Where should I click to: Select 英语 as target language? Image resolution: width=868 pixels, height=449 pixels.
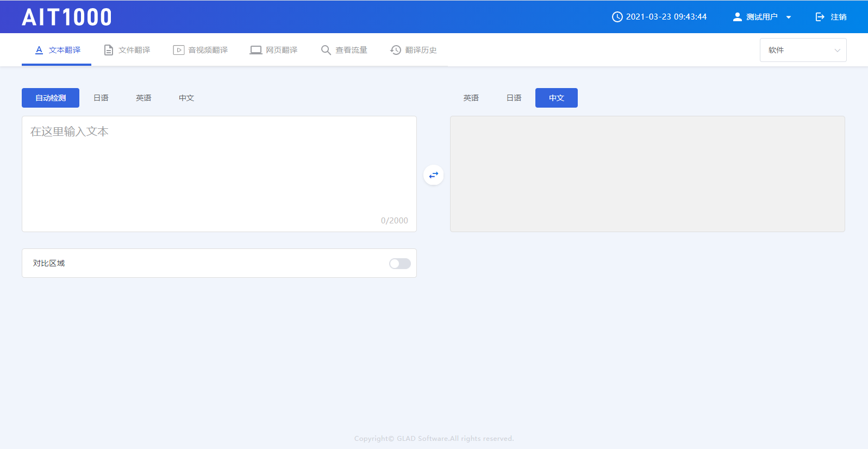(471, 98)
